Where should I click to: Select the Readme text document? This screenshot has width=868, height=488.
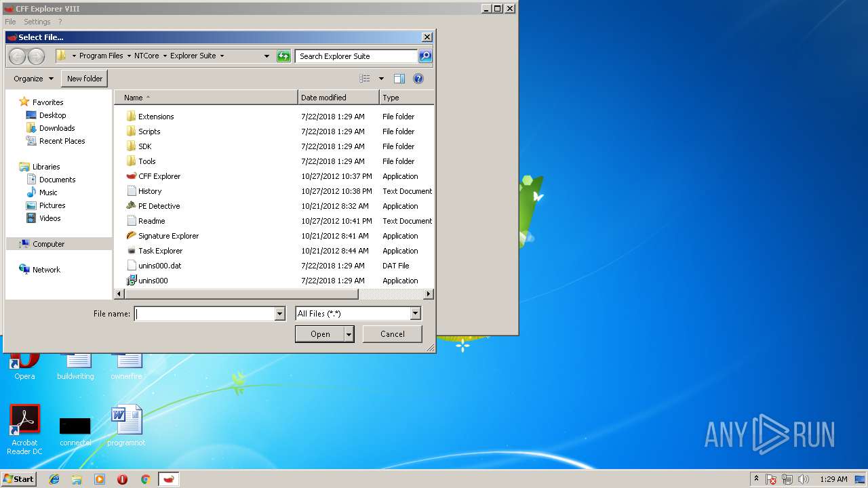151,221
